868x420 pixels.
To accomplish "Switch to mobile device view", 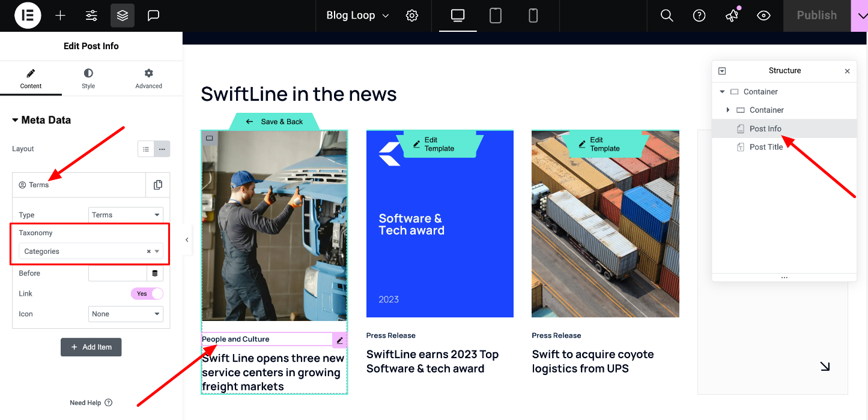I will pyautogui.click(x=533, y=16).
